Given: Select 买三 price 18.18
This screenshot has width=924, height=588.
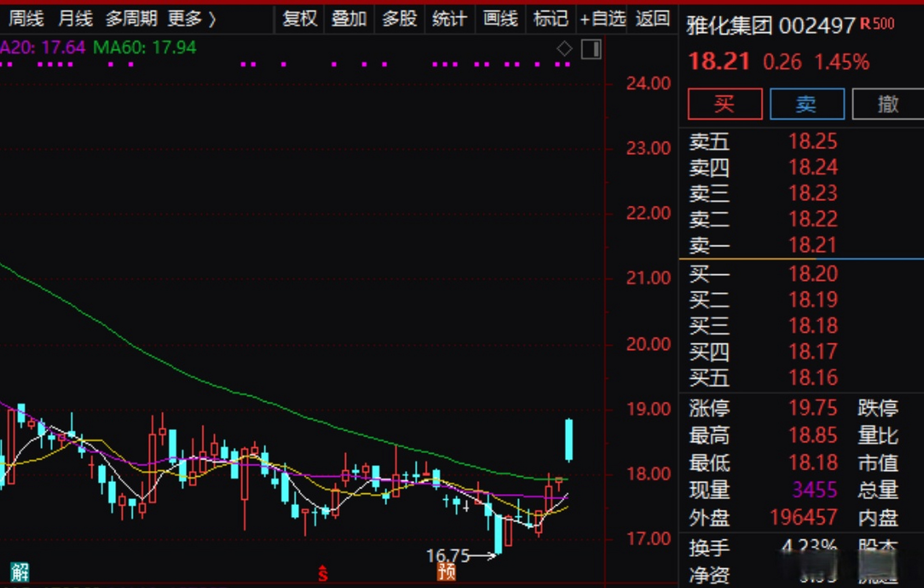Looking at the screenshot, I should (813, 325).
